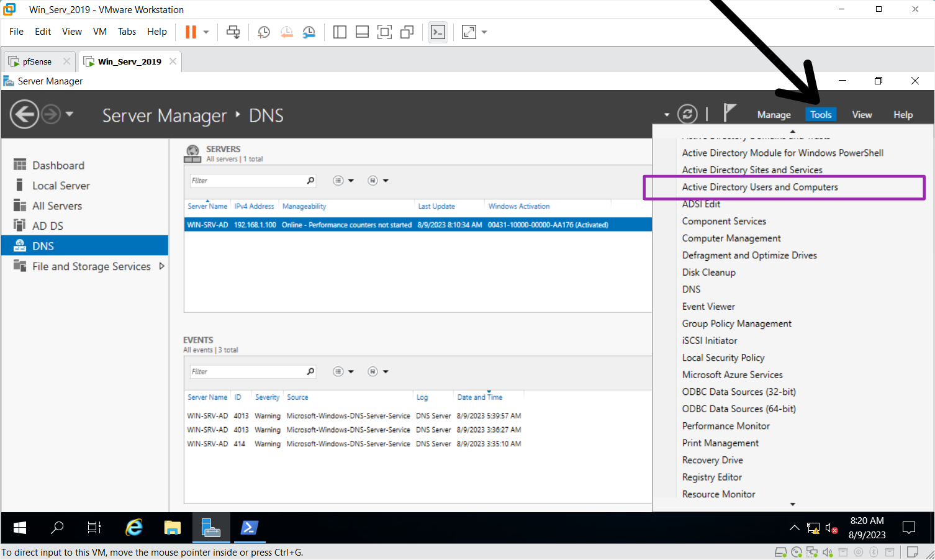This screenshot has width=935, height=560.
Task: Sort events by Severity column
Action: tap(267, 397)
